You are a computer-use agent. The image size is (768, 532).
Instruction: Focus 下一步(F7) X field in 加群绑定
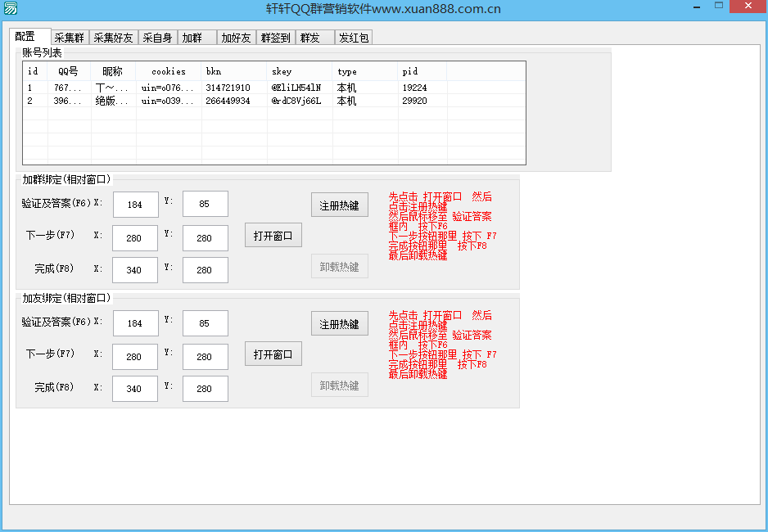(x=135, y=238)
